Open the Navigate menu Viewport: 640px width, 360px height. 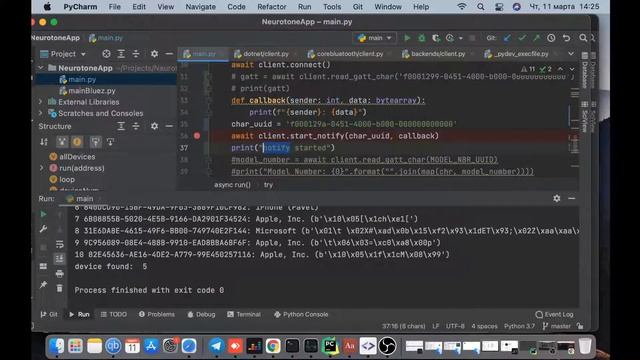point(200,7)
